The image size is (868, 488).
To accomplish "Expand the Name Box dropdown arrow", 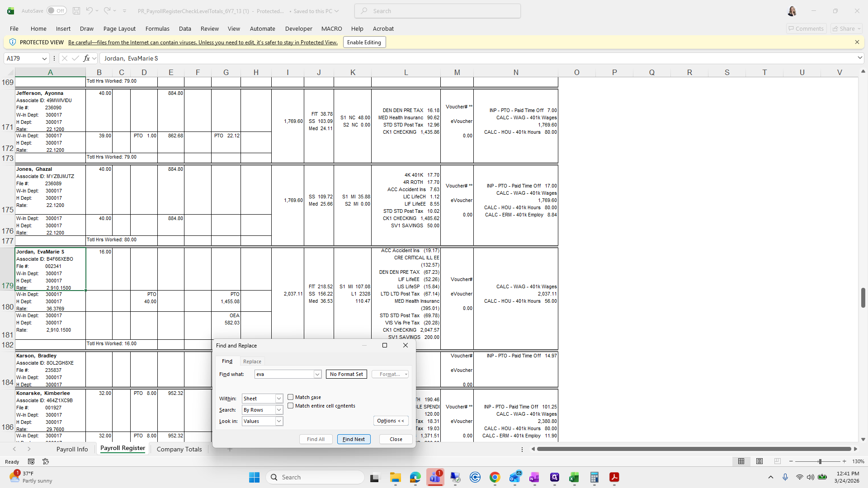I will coord(44,58).
